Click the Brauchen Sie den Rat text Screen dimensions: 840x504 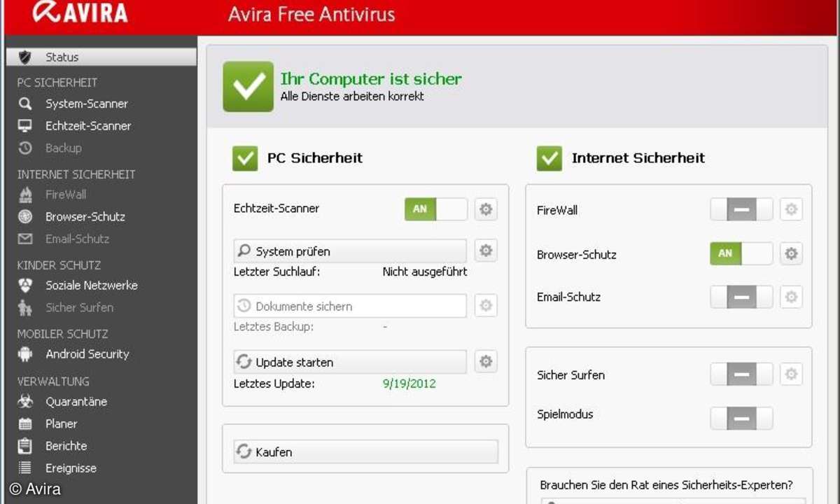[666, 485]
